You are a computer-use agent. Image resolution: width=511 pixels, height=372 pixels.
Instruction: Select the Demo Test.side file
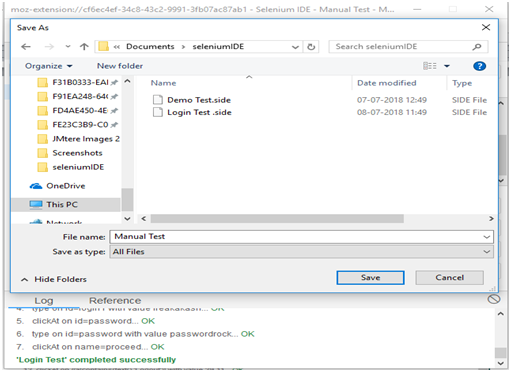point(199,100)
